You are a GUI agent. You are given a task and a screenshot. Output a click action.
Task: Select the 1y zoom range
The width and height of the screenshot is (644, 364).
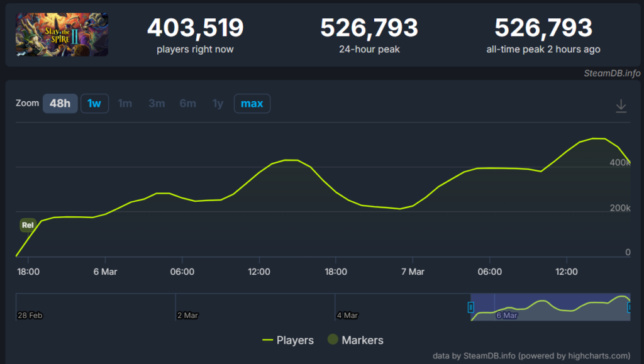click(x=217, y=103)
